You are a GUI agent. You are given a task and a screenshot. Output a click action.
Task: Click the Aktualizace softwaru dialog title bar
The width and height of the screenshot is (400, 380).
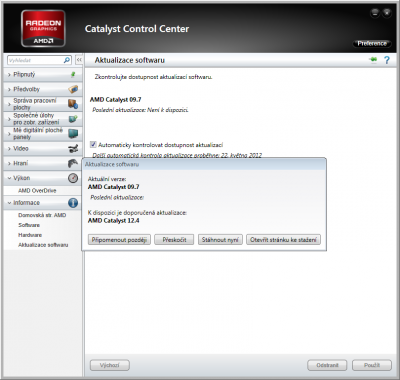(204, 164)
